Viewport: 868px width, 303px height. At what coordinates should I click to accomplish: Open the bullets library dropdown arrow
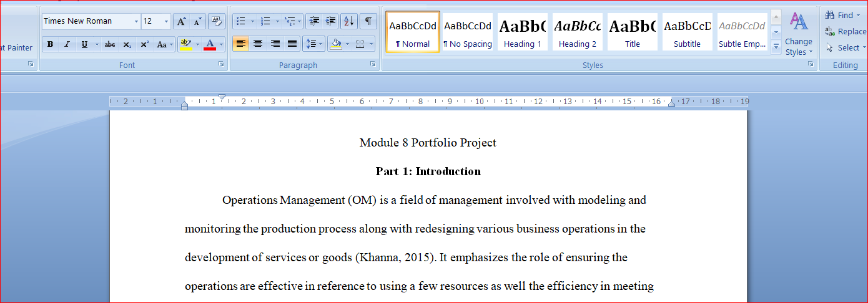tap(252, 21)
